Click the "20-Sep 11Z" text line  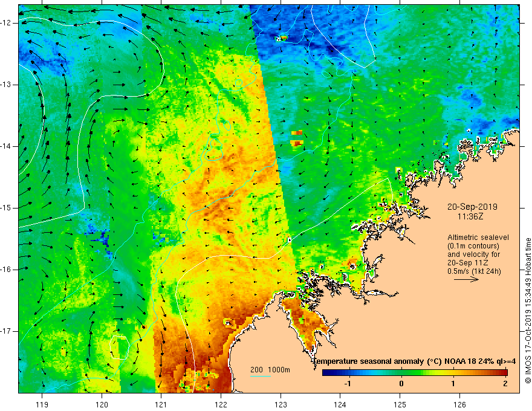[467, 263]
